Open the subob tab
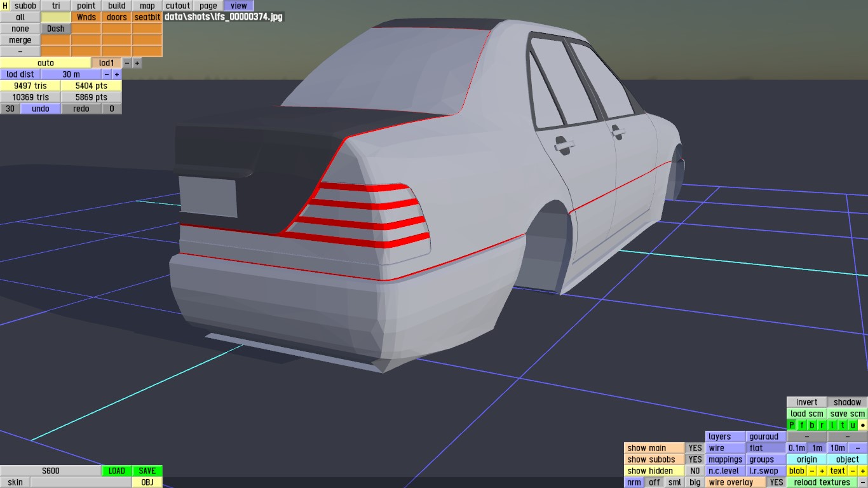 25,6
